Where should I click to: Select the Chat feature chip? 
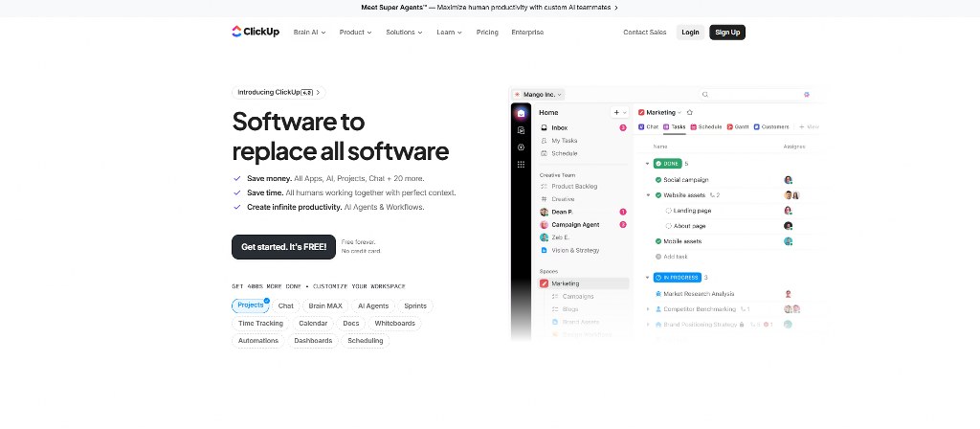tap(285, 305)
